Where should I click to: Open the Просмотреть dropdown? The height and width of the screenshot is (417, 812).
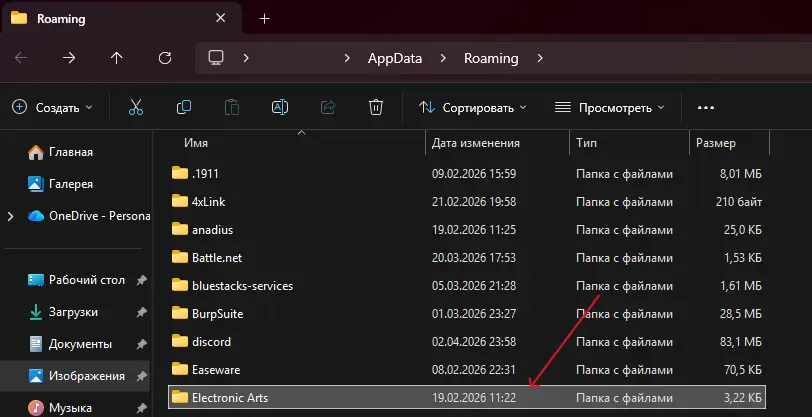point(609,108)
